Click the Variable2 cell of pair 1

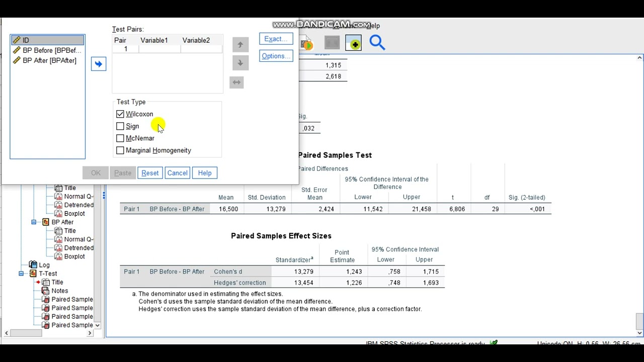(201, 49)
